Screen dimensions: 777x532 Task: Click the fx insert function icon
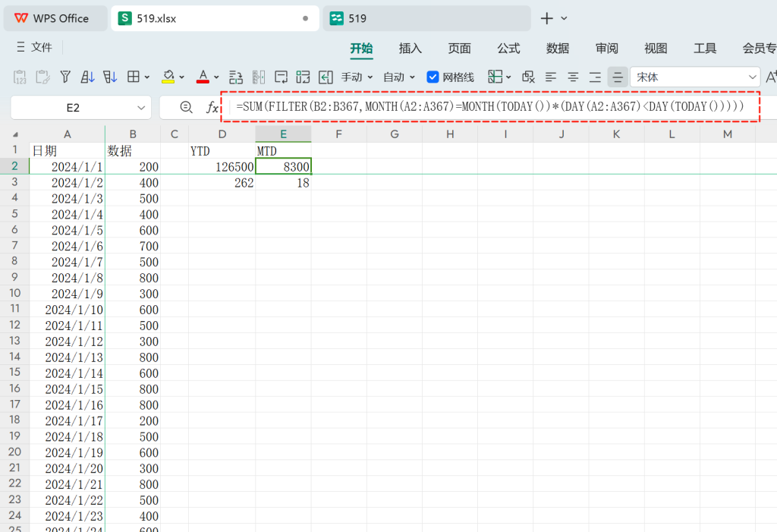pyautogui.click(x=212, y=107)
